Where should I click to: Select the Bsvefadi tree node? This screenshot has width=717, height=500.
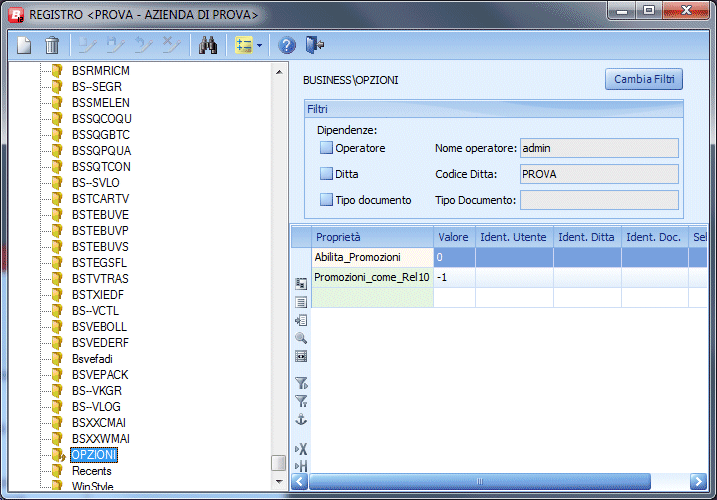tap(92, 359)
